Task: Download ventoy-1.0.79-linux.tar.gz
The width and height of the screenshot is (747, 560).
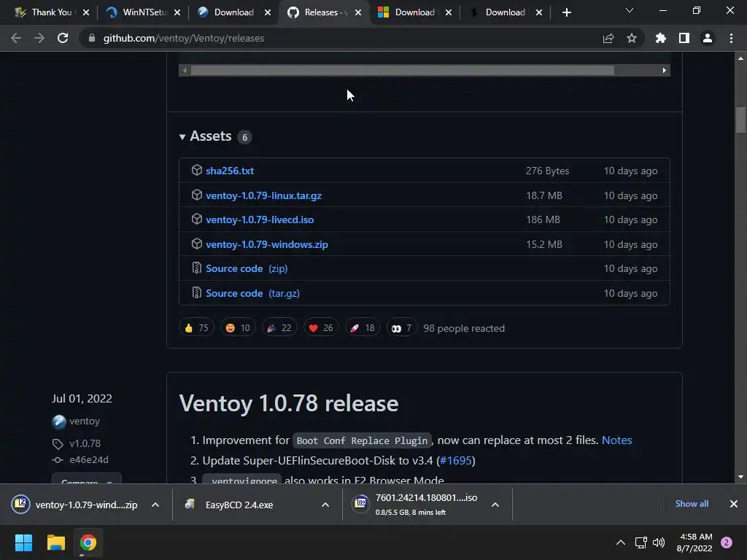Action: tap(263, 195)
